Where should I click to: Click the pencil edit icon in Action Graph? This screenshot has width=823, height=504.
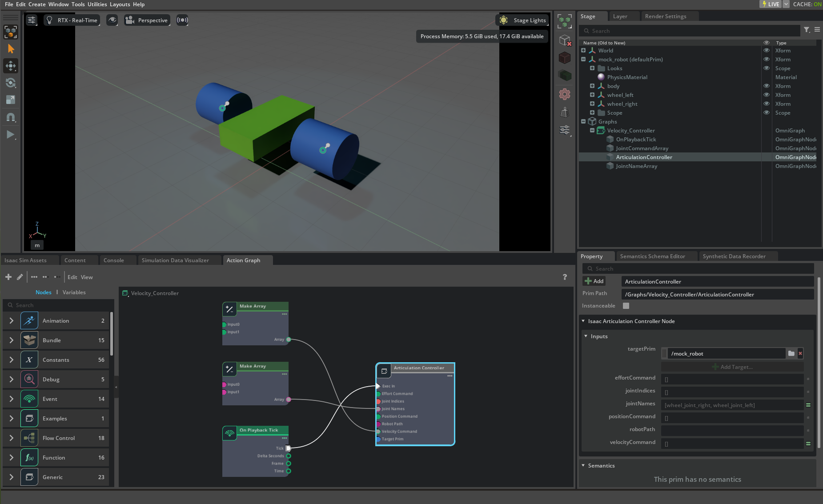20,277
